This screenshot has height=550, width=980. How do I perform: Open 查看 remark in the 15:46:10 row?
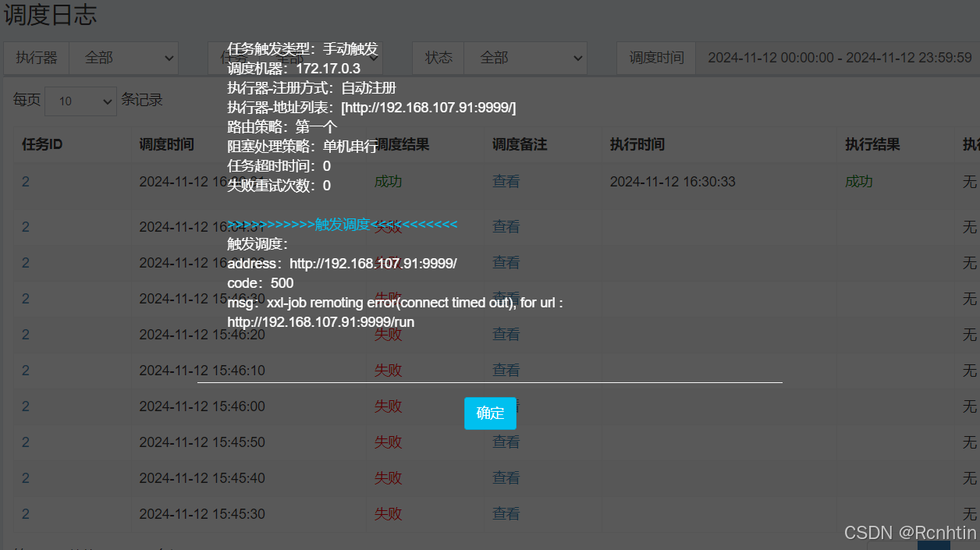click(506, 370)
